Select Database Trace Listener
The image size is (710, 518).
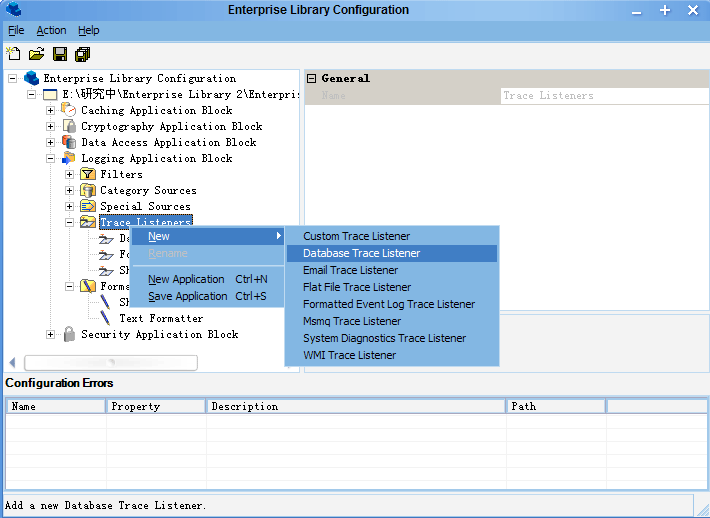coord(392,253)
